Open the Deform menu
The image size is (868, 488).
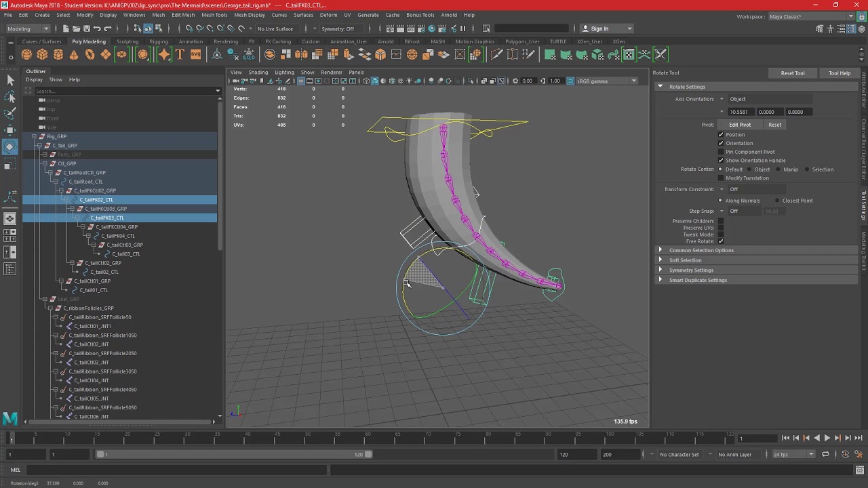pos(328,15)
